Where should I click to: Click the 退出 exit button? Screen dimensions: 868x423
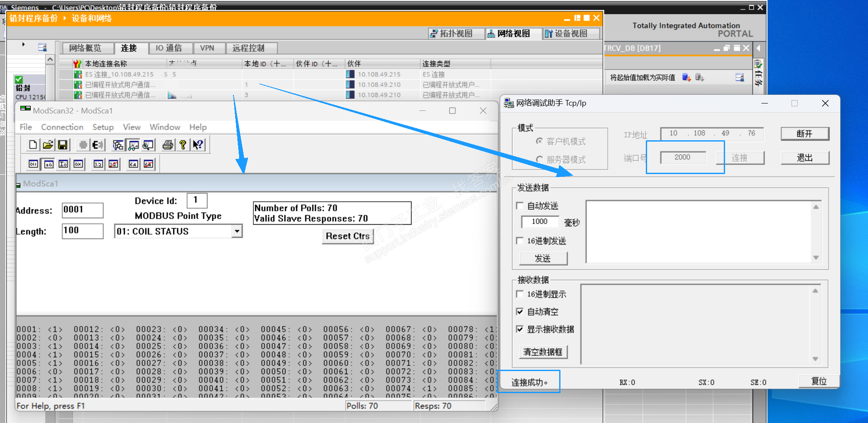(x=805, y=158)
